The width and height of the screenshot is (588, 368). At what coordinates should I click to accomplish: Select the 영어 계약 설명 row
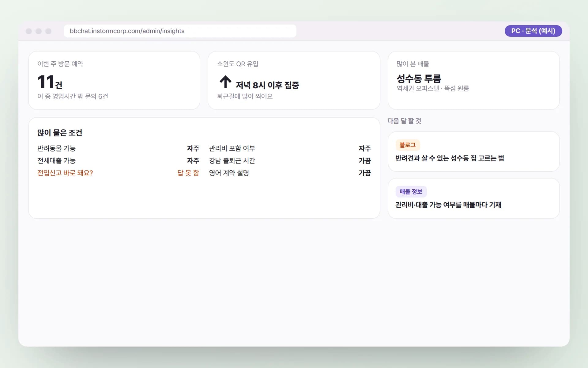click(x=290, y=173)
